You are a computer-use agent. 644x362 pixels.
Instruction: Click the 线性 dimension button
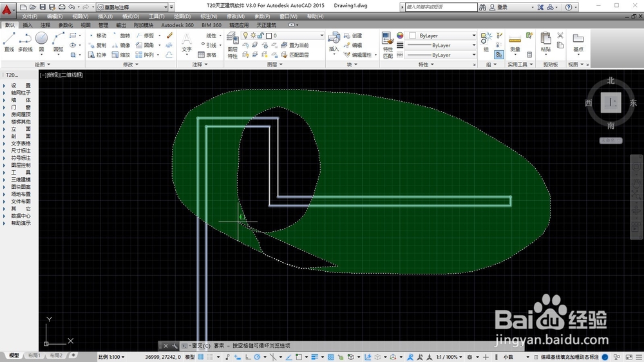tap(211, 35)
